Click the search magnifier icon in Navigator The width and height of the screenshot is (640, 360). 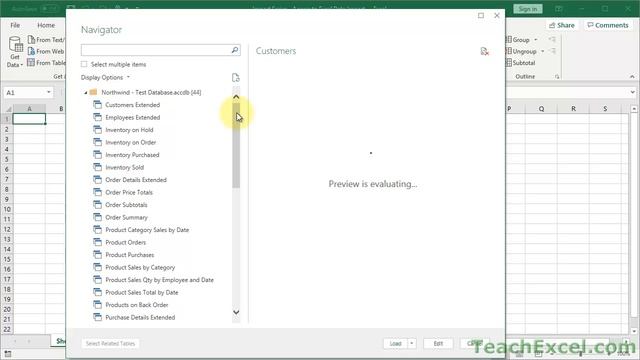(x=235, y=50)
